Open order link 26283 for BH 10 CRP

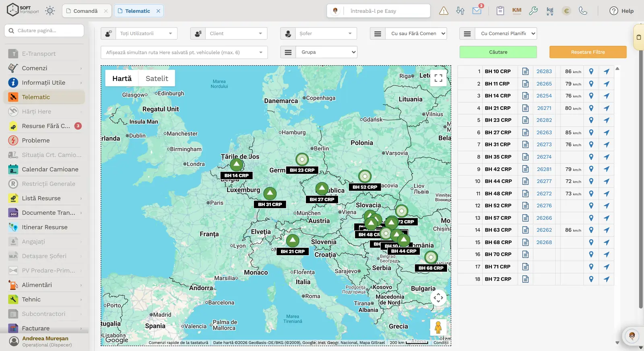coord(544,71)
